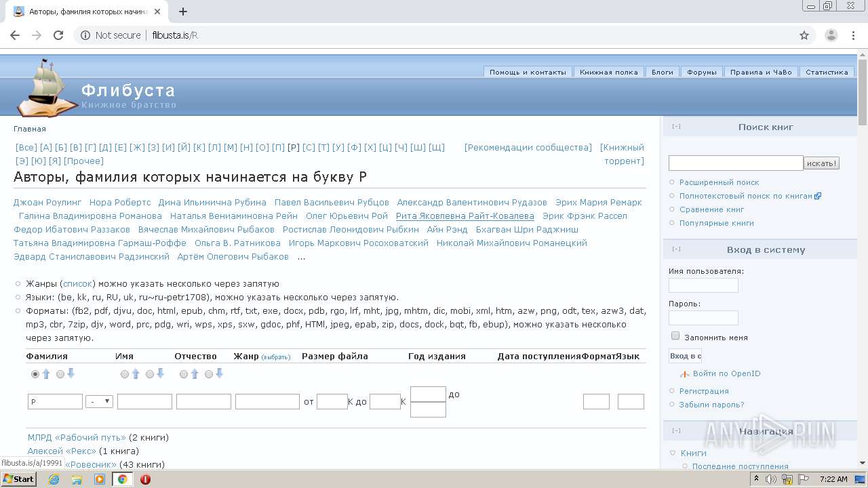
Task: Open the media player taskbar icon
Action: pyautogui.click(x=100, y=479)
